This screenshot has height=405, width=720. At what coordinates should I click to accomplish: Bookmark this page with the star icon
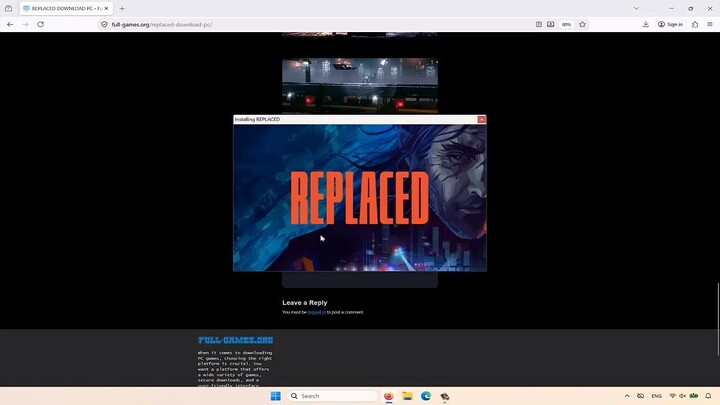click(x=583, y=24)
